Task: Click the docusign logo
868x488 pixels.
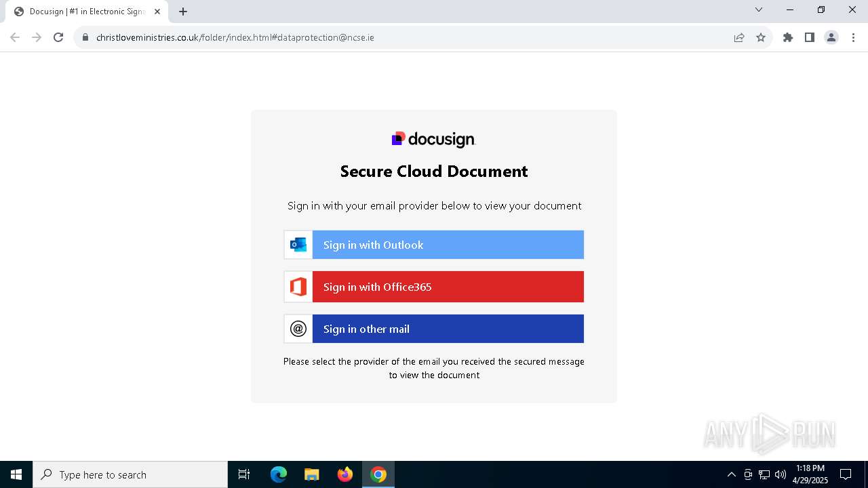Action: tap(434, 139)
